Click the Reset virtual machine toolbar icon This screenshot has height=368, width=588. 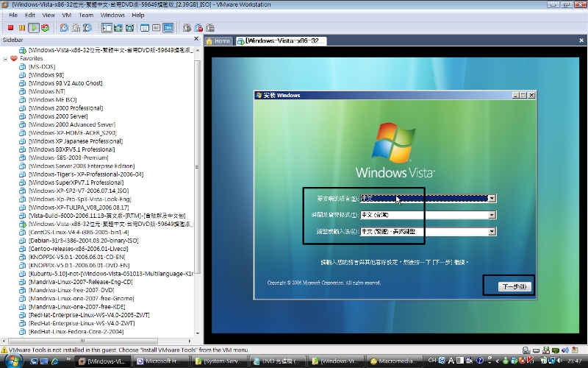[46, 28]
